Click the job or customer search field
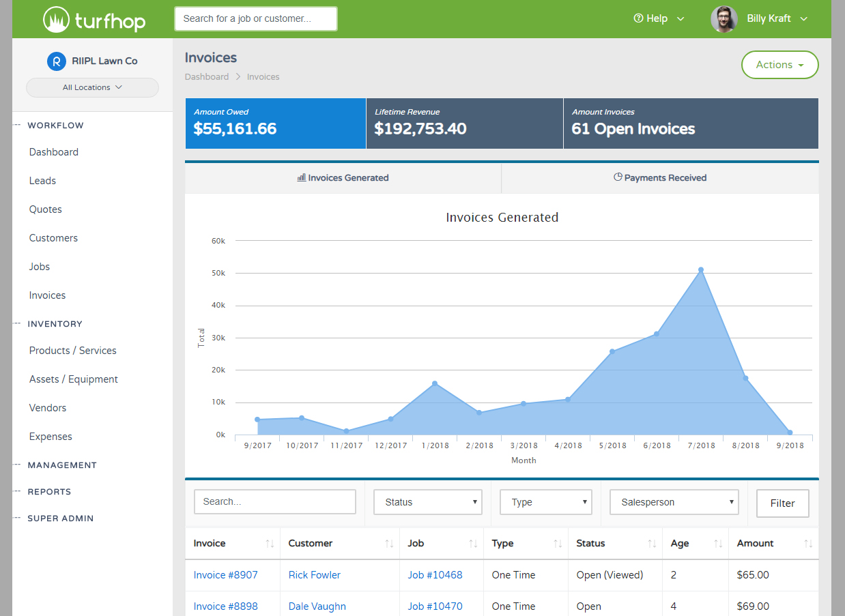Viewport: 845px width, 616px height. (x=255, y=19)
